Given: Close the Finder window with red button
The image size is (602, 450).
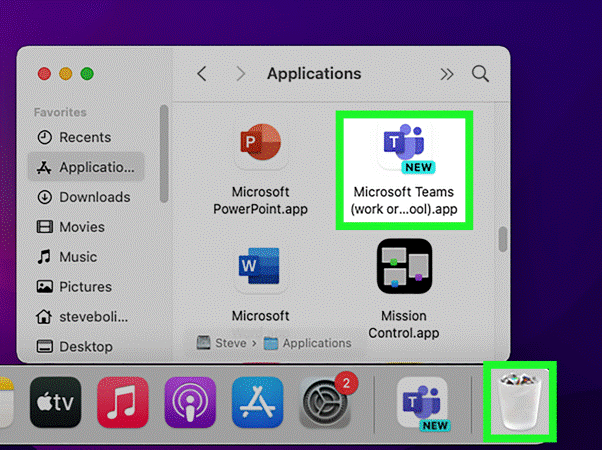Looking at the screenshot, I should pyautogui.click(x=44, y=74).
